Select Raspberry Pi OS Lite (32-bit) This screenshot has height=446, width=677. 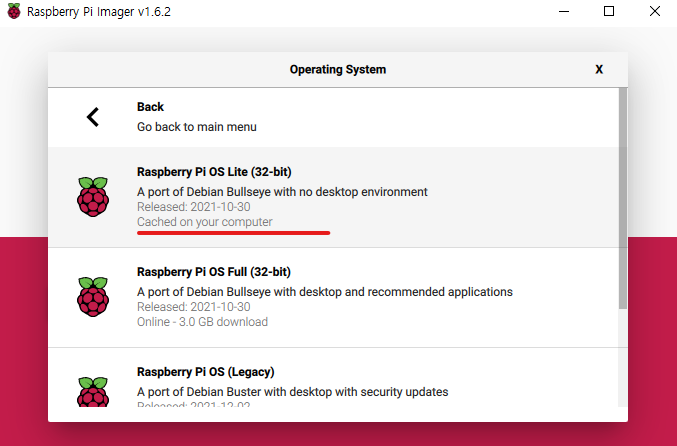(333, 197)
